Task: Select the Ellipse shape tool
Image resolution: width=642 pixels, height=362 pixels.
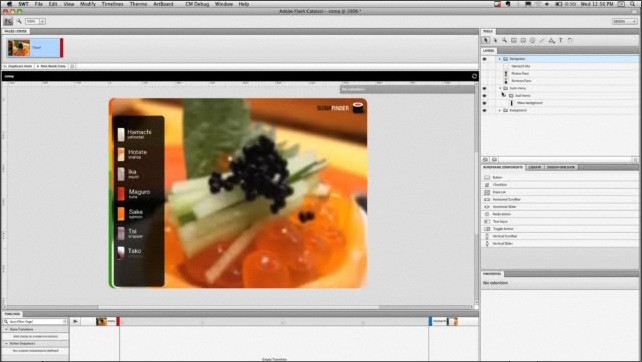Action: (x=533, y=40)
